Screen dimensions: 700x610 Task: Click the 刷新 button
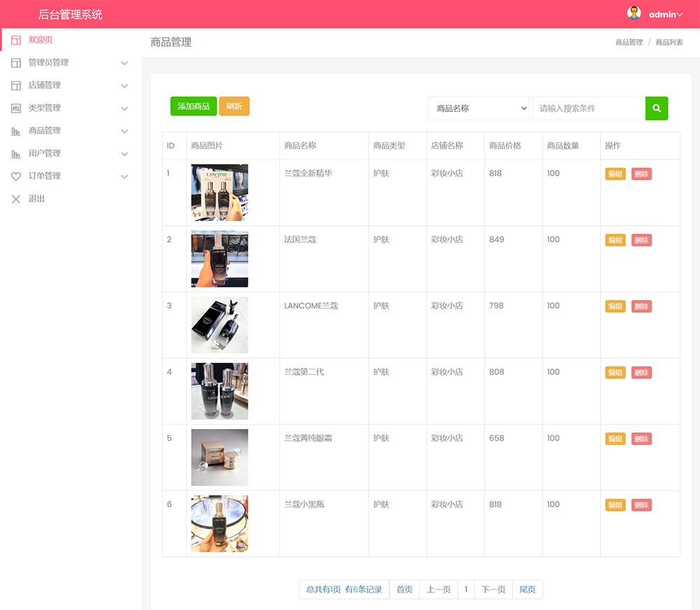(x=234, y=106)
